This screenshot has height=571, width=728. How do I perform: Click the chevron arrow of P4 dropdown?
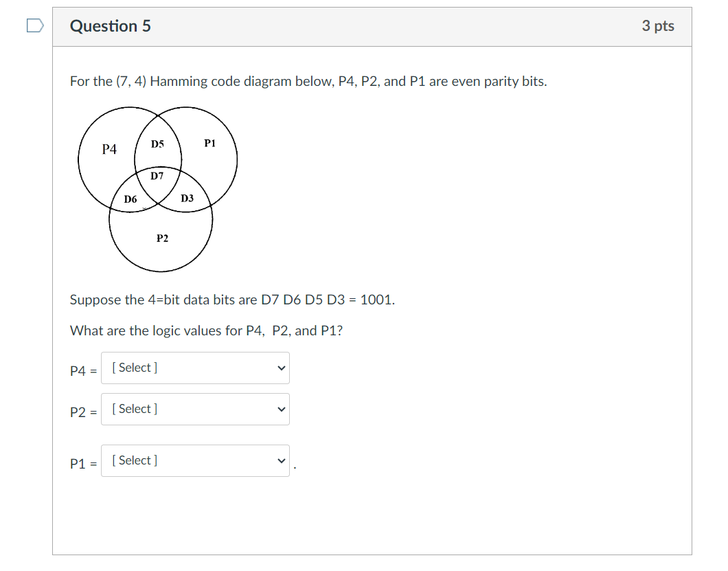[x=281, y=368]
